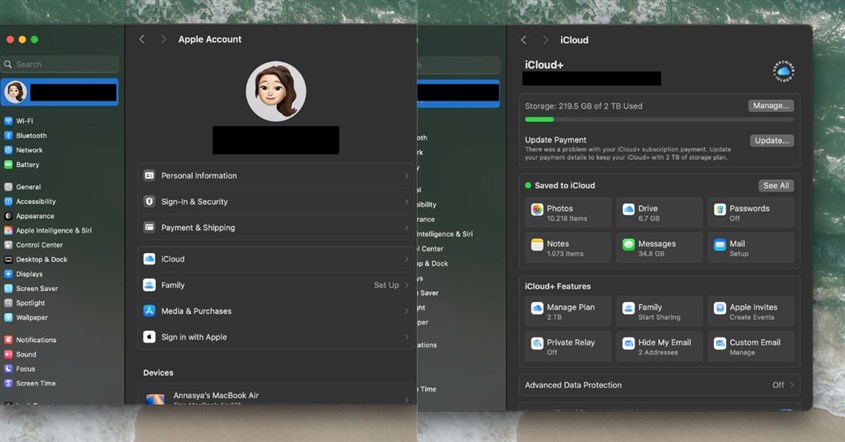
Task: Open iCloud row in Apple Account
Action: tap(275, 259)
